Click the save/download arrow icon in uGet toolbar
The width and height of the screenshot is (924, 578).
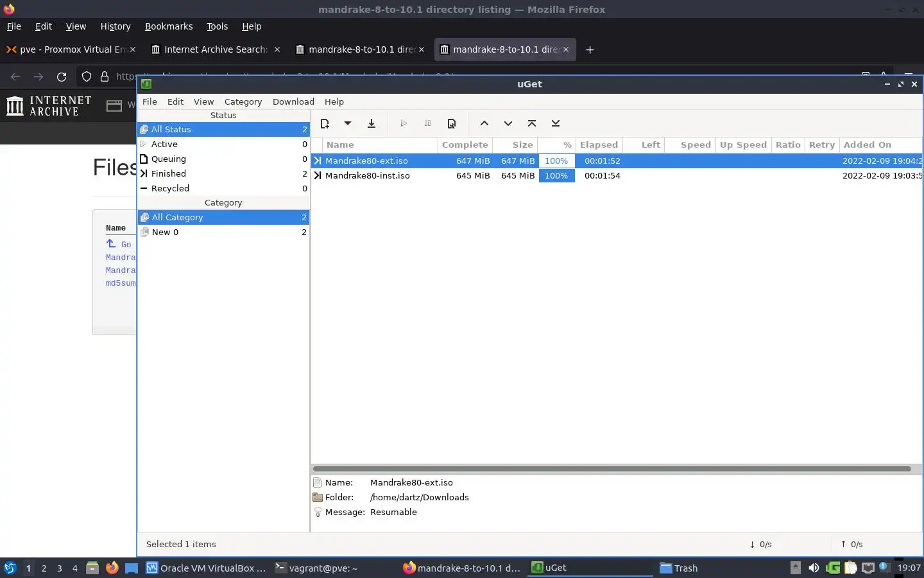372,123
